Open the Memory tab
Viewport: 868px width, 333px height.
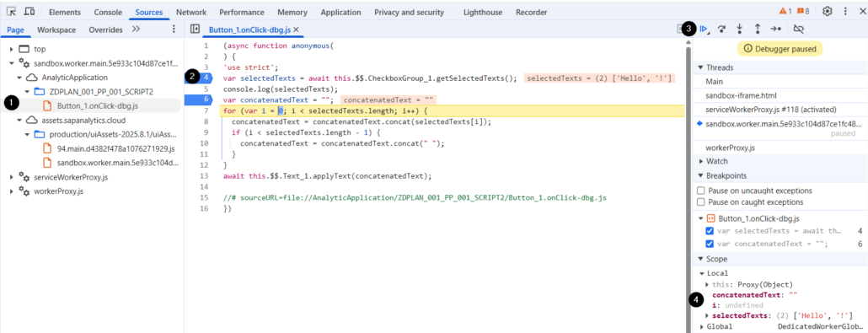(x=292, y=12)
